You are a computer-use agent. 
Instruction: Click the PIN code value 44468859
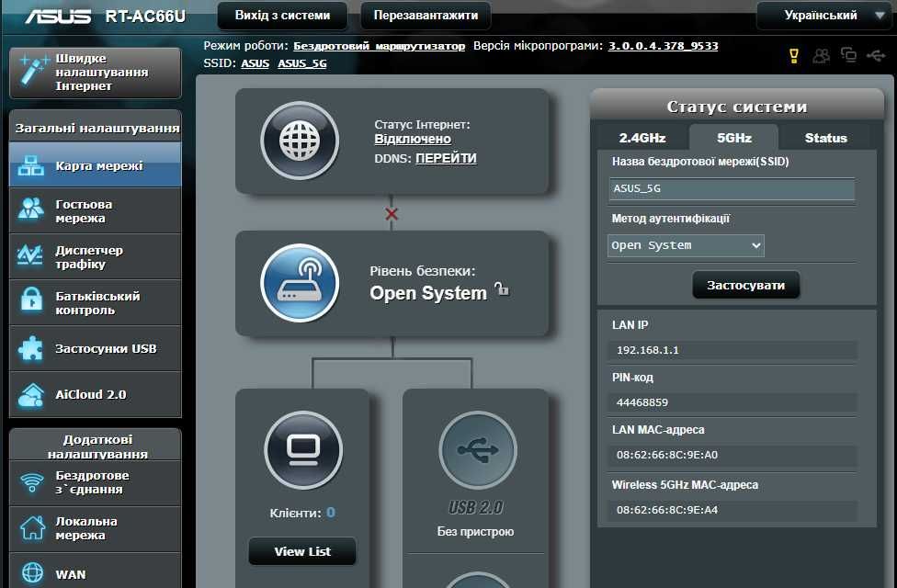tap(642, 402)
